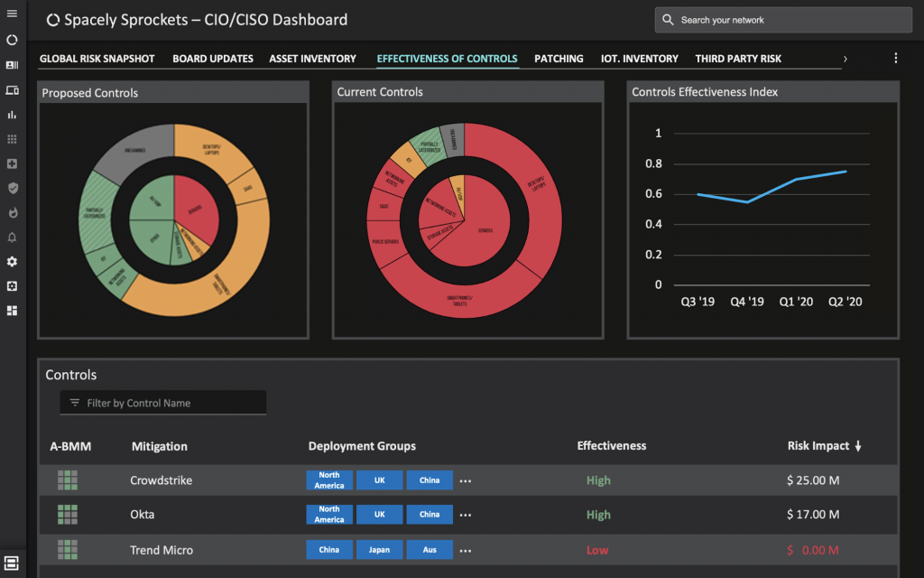This screenshot has width=924, height=578.
Task: Open the A-BMM grid icon for Crowdstrike
Action: [x=68, y=480]
